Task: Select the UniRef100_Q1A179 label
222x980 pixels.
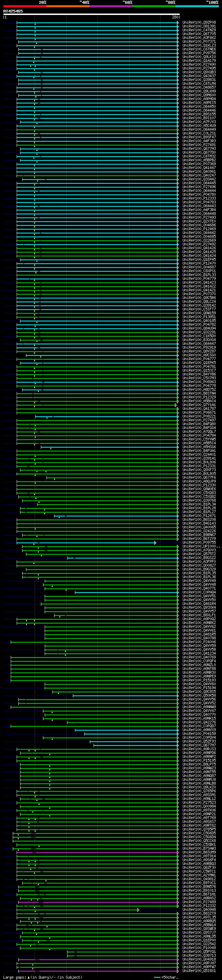Action: pyautogui.click(x=199, y=60)
